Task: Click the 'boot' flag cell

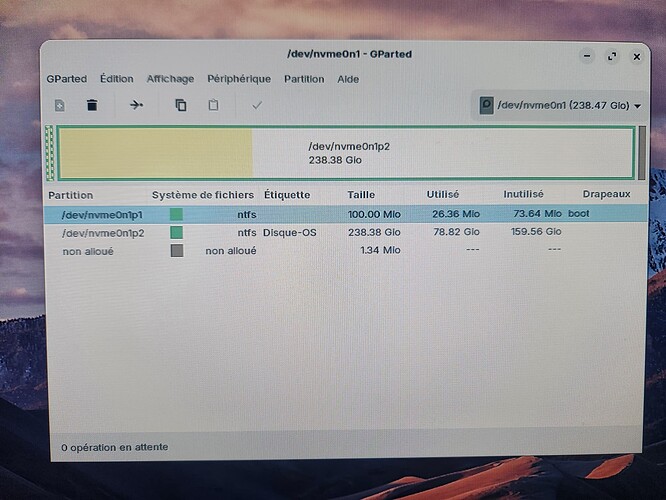Action: point(579,214)
